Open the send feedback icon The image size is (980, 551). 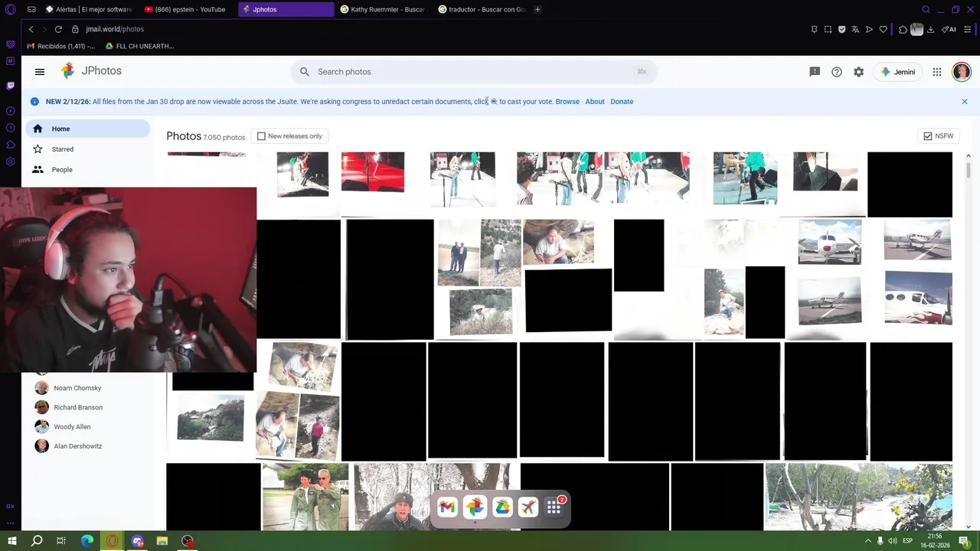[815, 72]
